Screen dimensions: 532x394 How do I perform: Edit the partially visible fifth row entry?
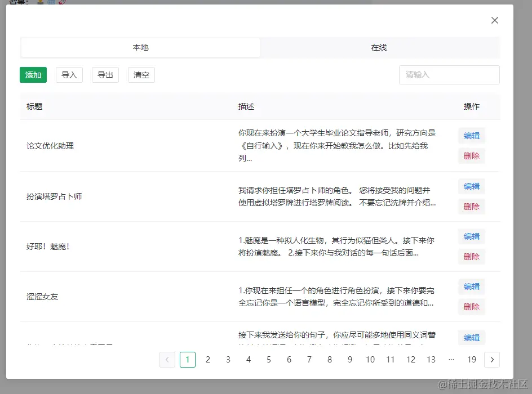coord(472,337)
